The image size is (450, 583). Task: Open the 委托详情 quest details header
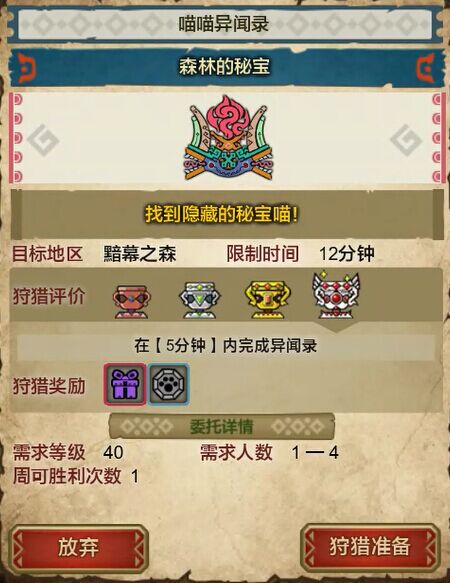pyautogui.click(x=222, y=426)
